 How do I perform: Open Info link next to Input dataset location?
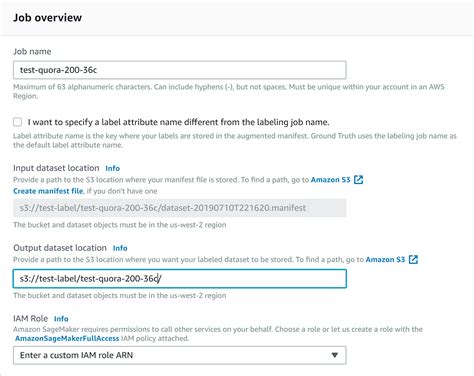coord(112,168)
